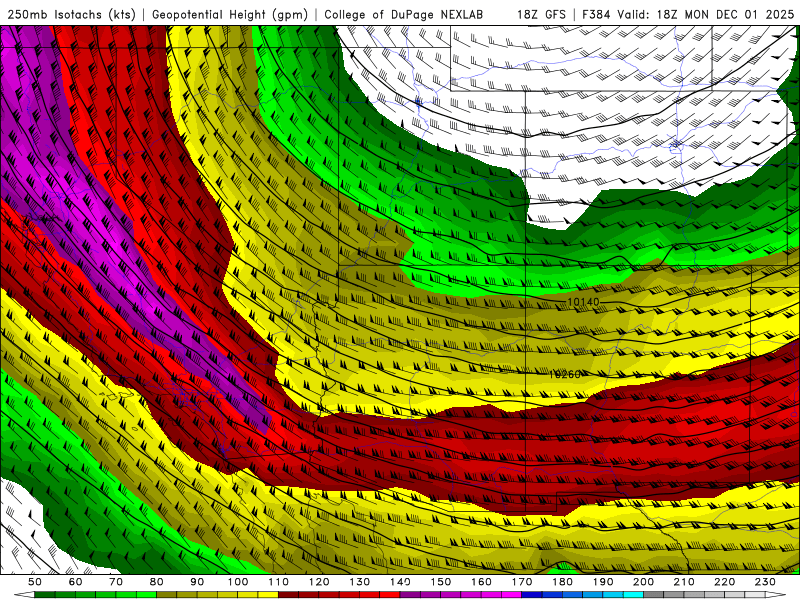Select the bright magenta swatch before blue
800x600 pixels.
511,594
